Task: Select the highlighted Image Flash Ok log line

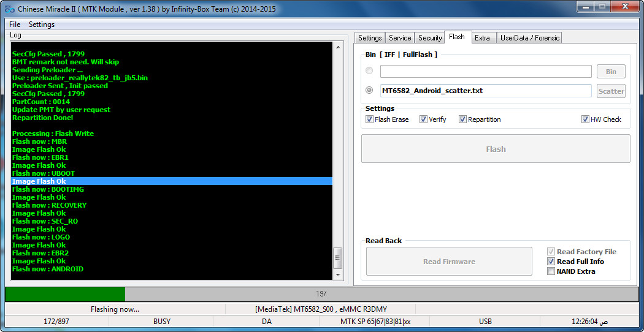Action: 172,181
